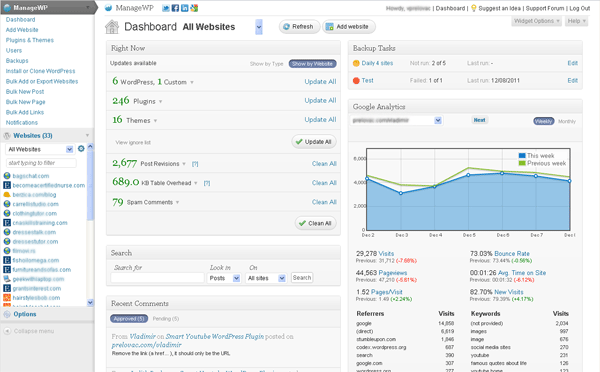Open website list settings gear
Viewport: 600px width, 372px height.
(x=81, y=148)
